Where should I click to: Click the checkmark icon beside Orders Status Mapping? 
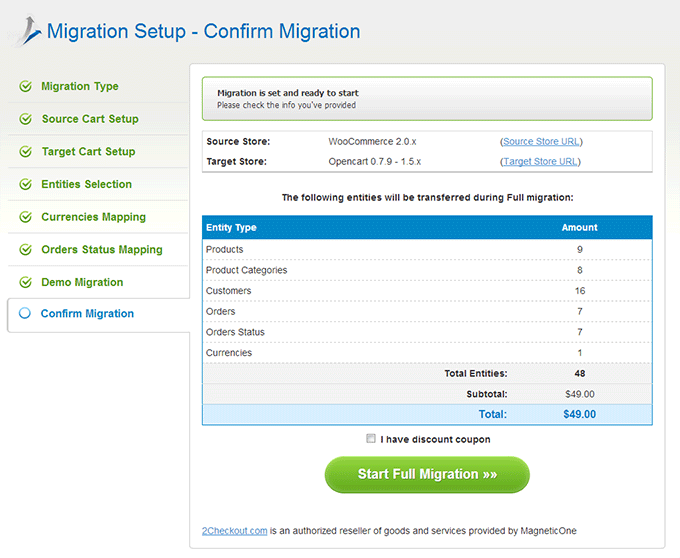click(26, 250)
